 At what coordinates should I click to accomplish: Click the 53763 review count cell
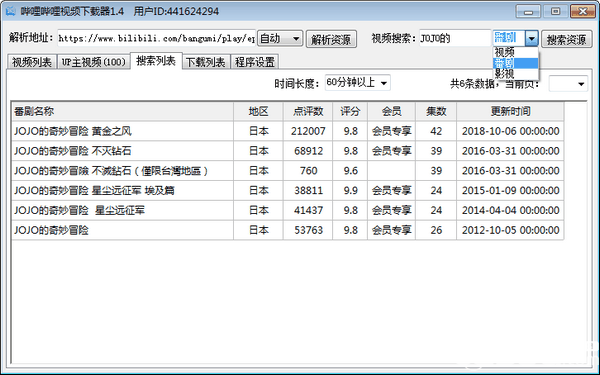pyautogui.click(x=308, y=230)
